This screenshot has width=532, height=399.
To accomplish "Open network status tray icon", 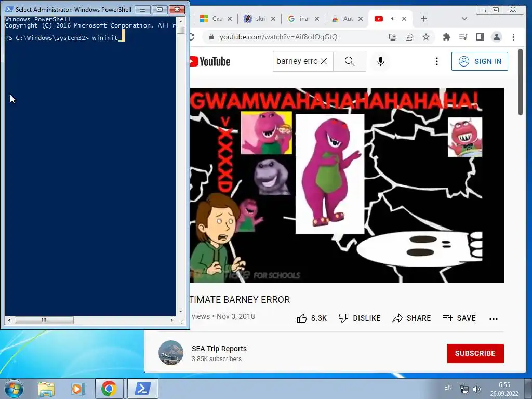I will tap(464, 389).
